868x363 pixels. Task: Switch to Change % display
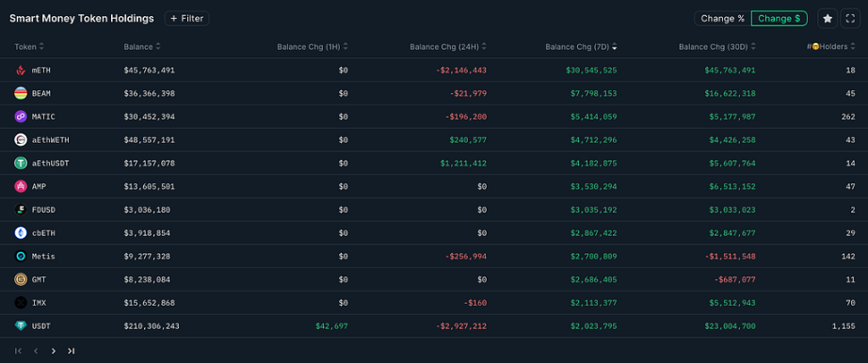pos(722,18)
